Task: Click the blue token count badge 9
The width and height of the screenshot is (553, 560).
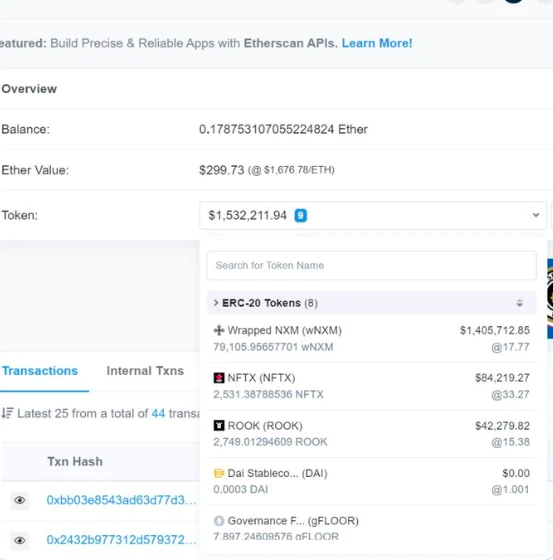Action: (300, 215)
